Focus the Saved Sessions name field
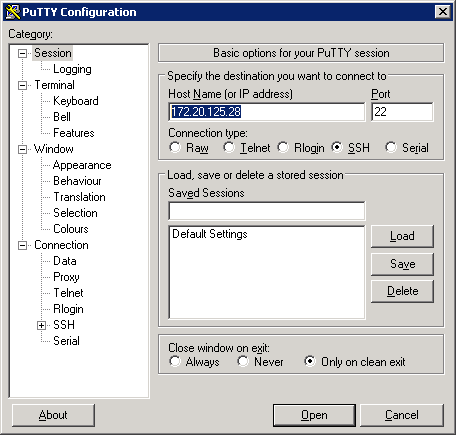The image size is (456, 435). 267,211
